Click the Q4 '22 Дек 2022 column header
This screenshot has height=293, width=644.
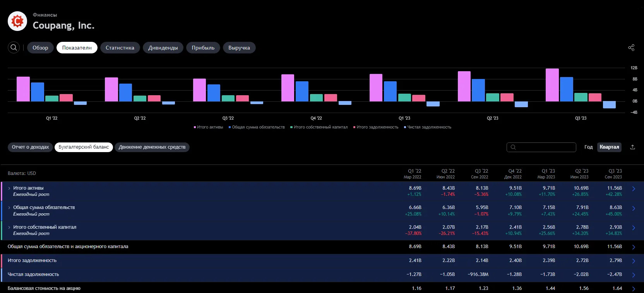[x=513, y=174]
